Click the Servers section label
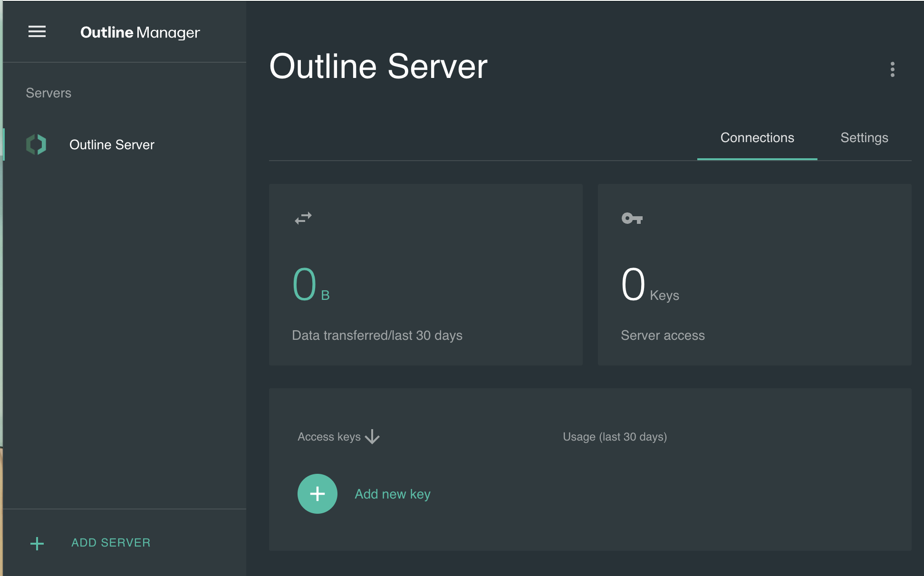The height and width of the screenshot is (576, 924). [48, 93]
